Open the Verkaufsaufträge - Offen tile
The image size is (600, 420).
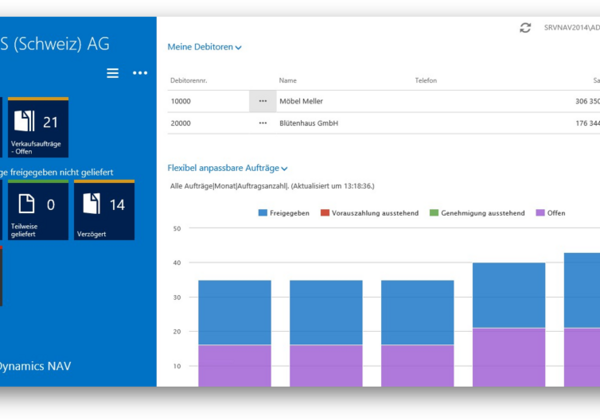click(38, 128)
